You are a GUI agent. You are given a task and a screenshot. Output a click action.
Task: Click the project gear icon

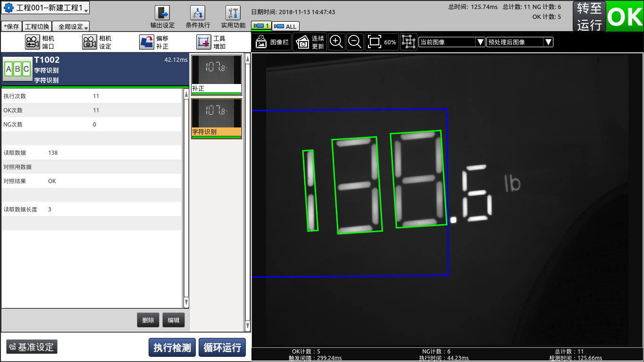(8, 8)
